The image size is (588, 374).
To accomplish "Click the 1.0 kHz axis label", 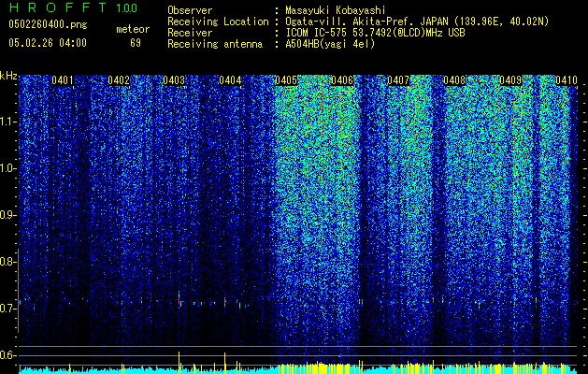I will coord(7,168).
